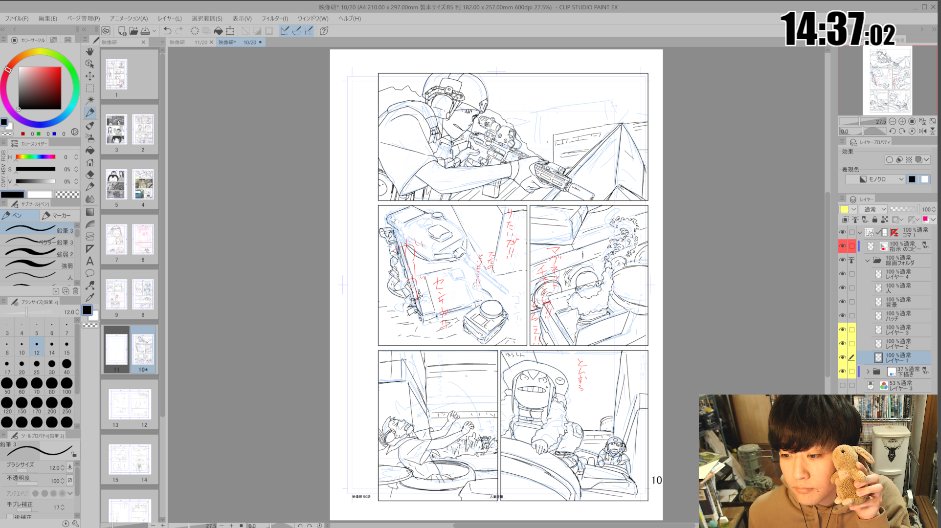
Task: Click the Fill command icon in command bar
Action: (x=218, y=31)
